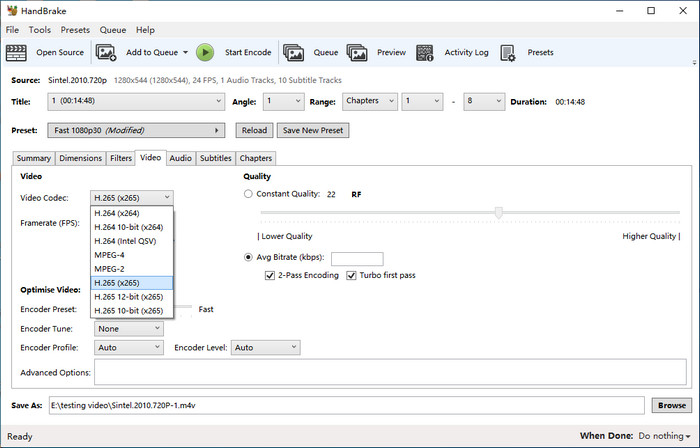Choose H.265 10-bit (x265) codec option

[x=132, y=311]
